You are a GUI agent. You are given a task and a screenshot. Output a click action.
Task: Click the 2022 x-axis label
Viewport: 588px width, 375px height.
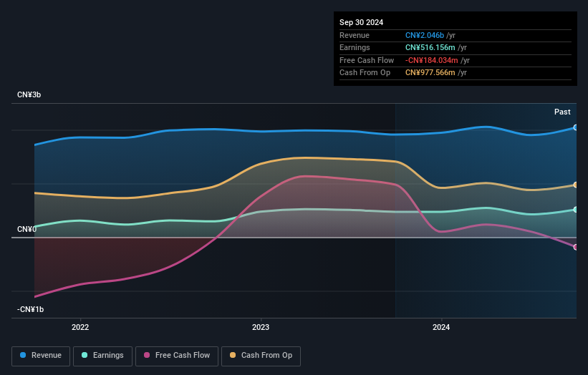(80, 328)
